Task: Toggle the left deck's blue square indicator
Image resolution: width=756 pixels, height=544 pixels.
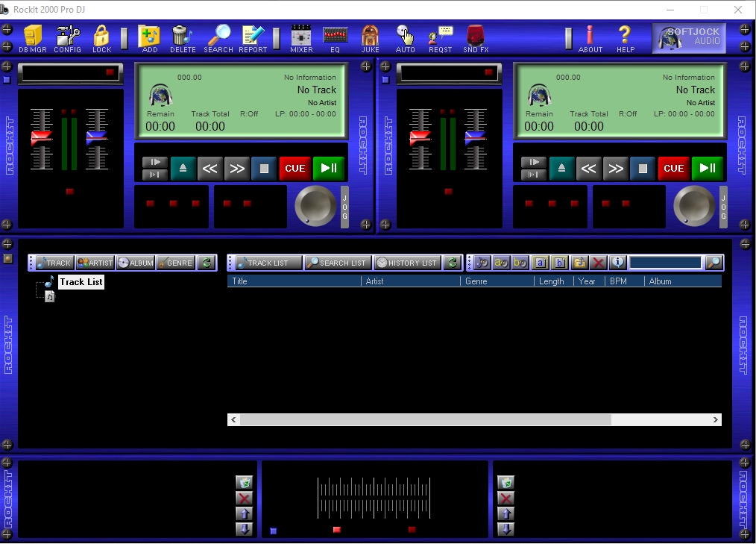Action: pyautogui.click(x=7, y=80)
